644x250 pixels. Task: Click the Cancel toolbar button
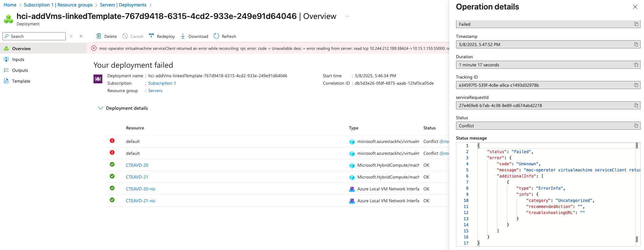click(x=133, y=36)
